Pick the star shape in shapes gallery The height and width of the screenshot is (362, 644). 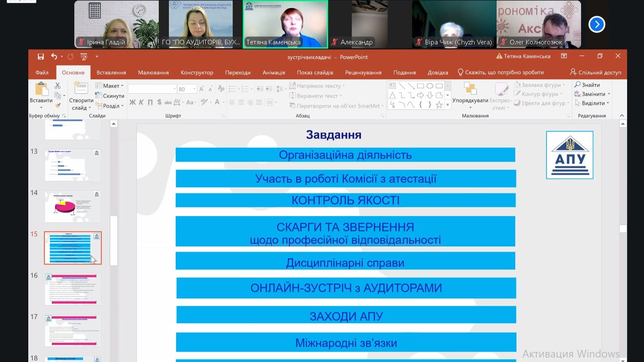(x=439, y=105)
